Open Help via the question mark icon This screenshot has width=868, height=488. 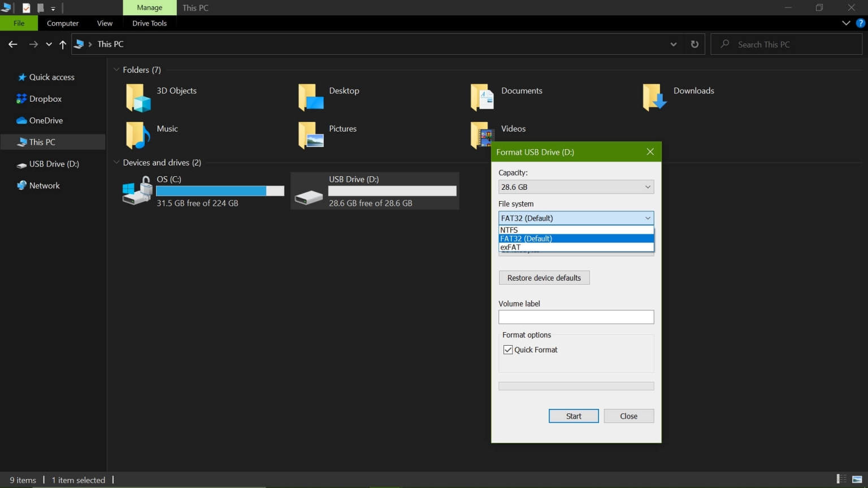861,23
